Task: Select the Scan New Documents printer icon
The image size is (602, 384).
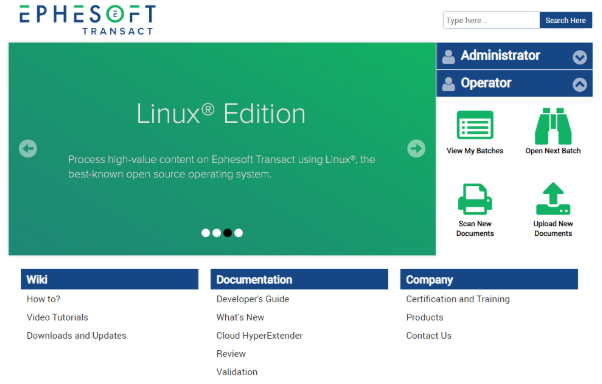Action: pos(475,199)
